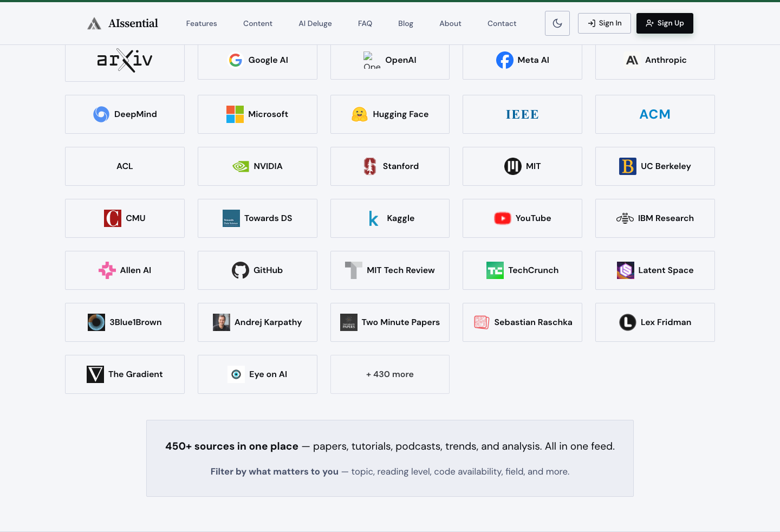Click The Gradient V icon
The width and height of the screenshot is (780, 532).
point(95,374)
